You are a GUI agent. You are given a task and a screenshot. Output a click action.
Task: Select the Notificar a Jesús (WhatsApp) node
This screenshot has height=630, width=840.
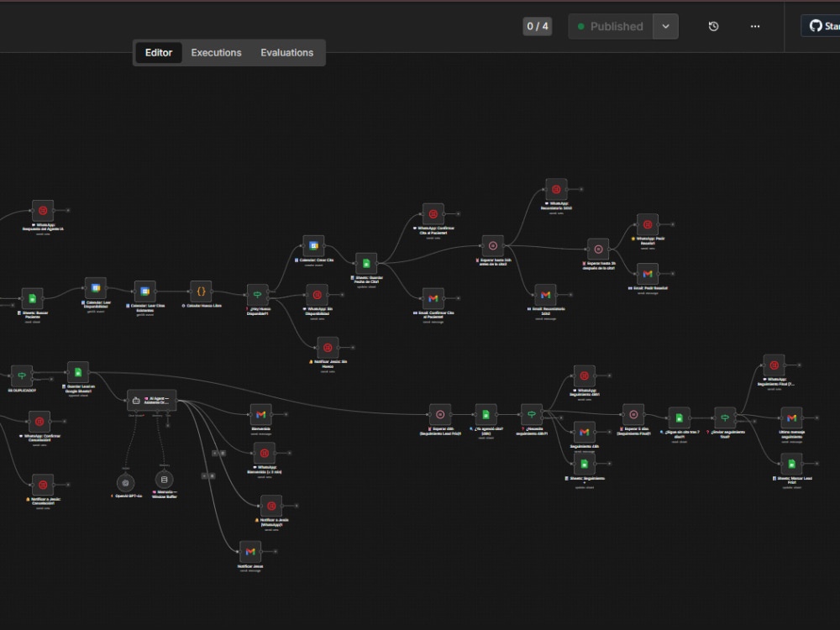pyautogui.click(x=271, y=506)
